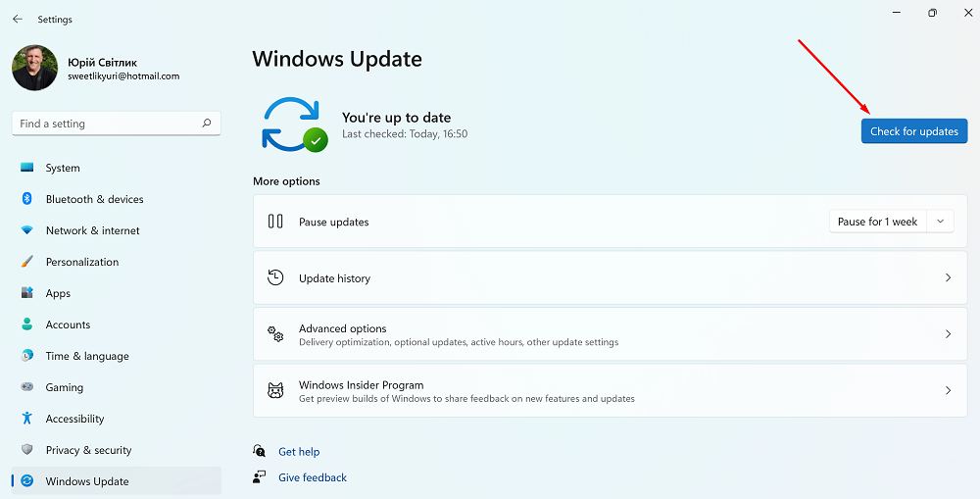Open Accounts in the sidebar
Viewport: 980px width, 499px height.
(68, 324)
